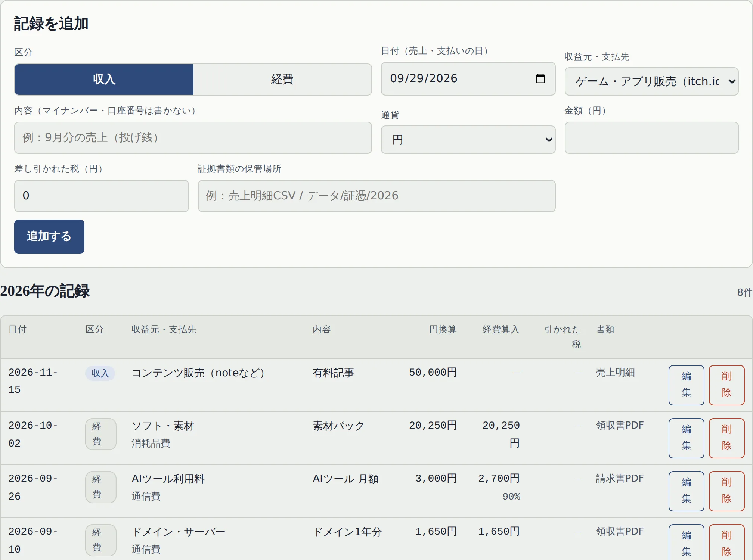The height and width of the screenshot is (560, 753).
Task: Click the 経費 badge in 素材パック row
Action: click(100, 434)
